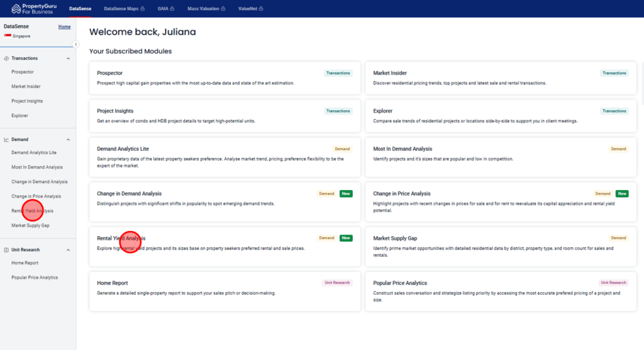Click the Singapore flag icon
Viewport: 644px width, 350px height.
8,36
